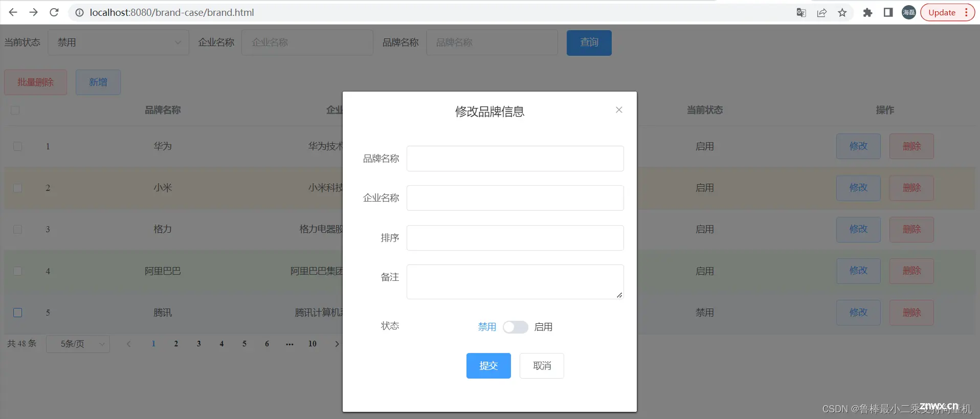
Task: Click 删除 for the 阿里巴巴 row
Action: (x=911, y=271)
